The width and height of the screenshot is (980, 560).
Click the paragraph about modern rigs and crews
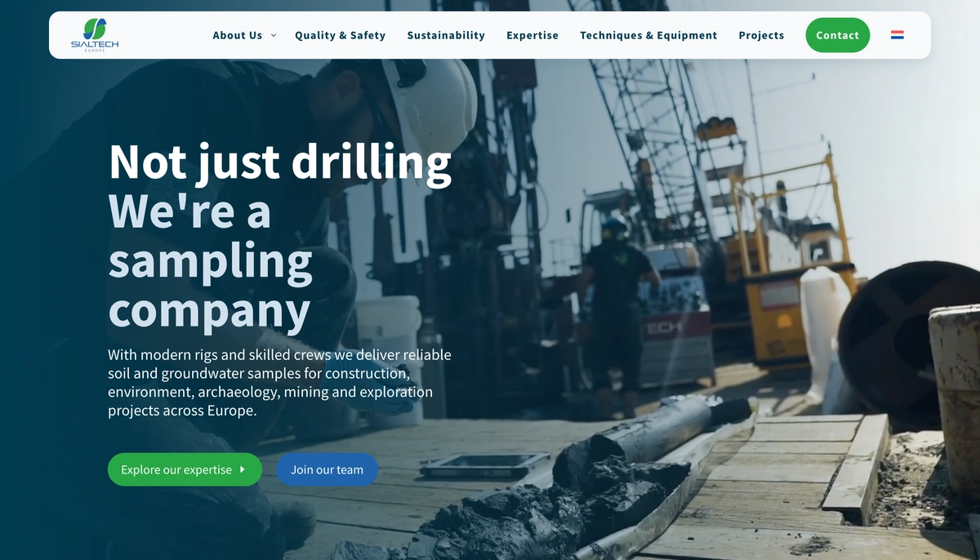tap(279, 383)
